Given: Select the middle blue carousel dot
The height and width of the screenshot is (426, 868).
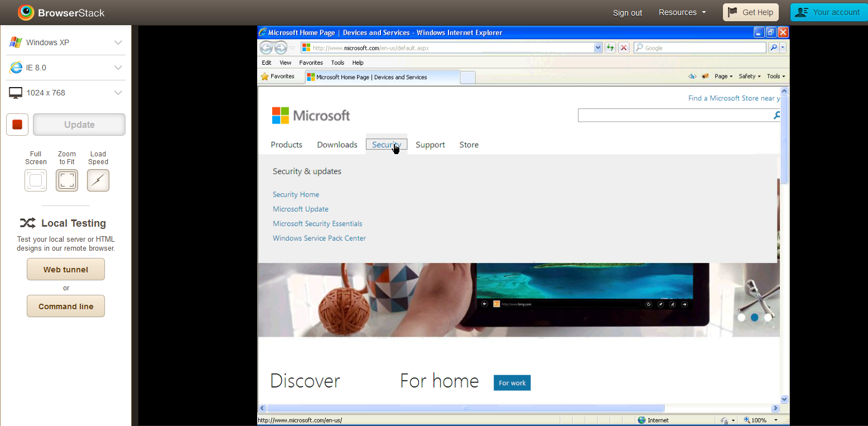Looking at the screenshot, I should pos(755,317).
